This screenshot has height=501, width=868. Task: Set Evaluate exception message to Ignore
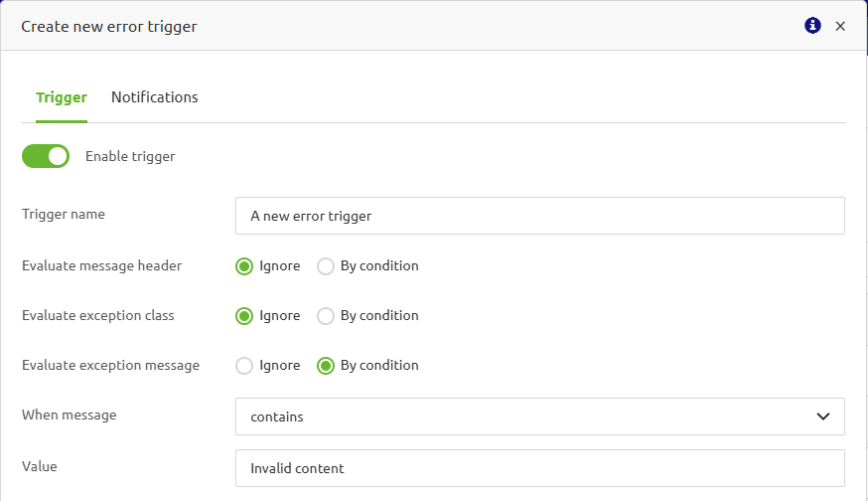[x=244, y=366]
